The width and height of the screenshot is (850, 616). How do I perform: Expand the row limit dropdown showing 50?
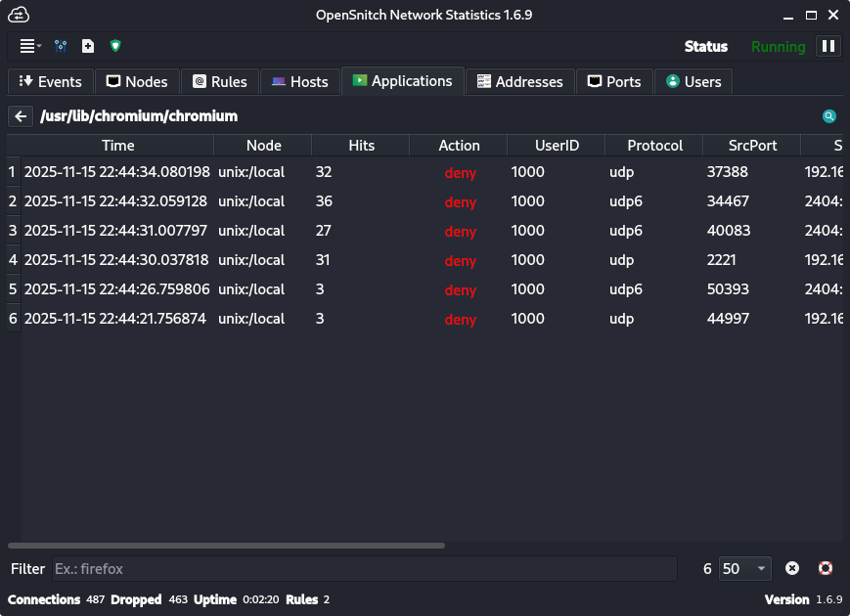click(744, 568)
